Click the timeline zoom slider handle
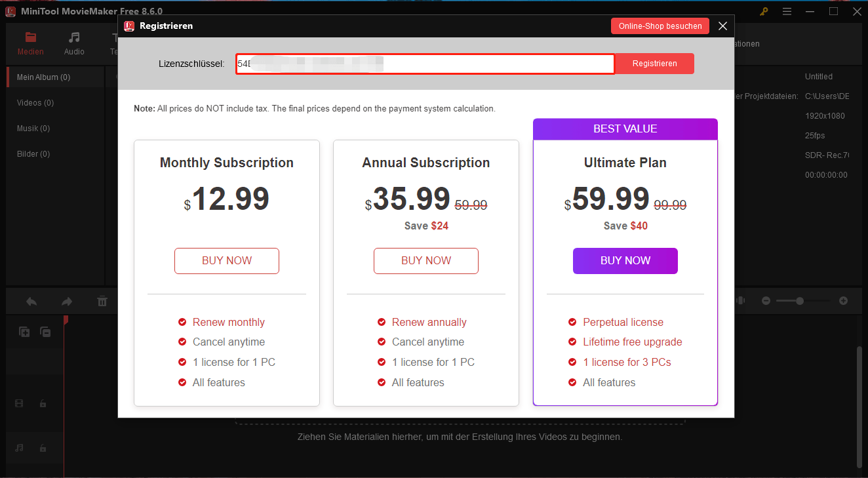The image size is (868, 478). point(800,301)
